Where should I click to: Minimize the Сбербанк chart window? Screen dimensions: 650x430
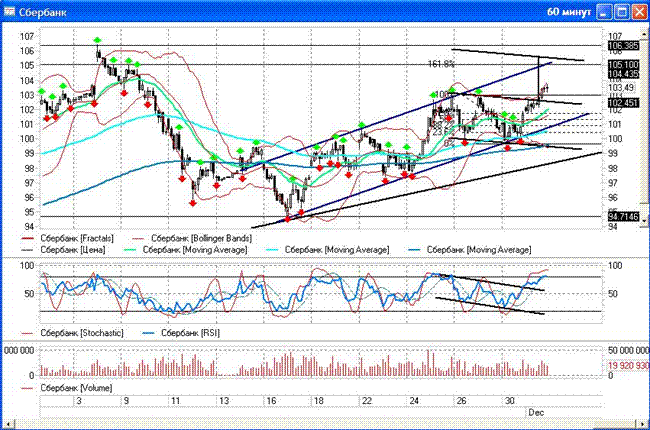[604, 12]
